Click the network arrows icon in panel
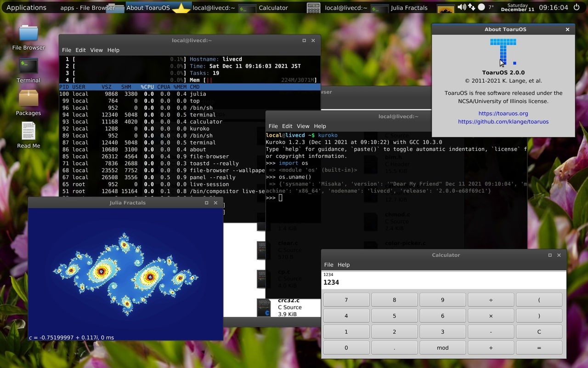Screen dimensions: 588x368 472,7
